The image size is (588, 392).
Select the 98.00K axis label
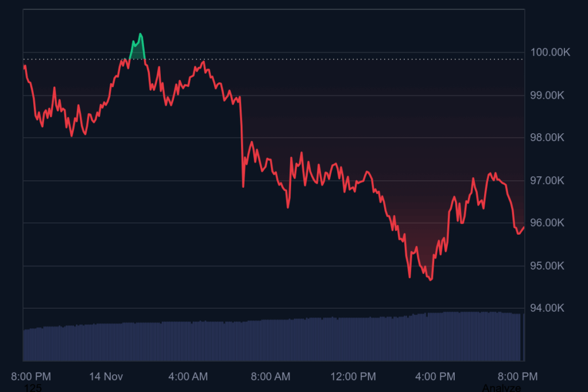click(548, 137)
